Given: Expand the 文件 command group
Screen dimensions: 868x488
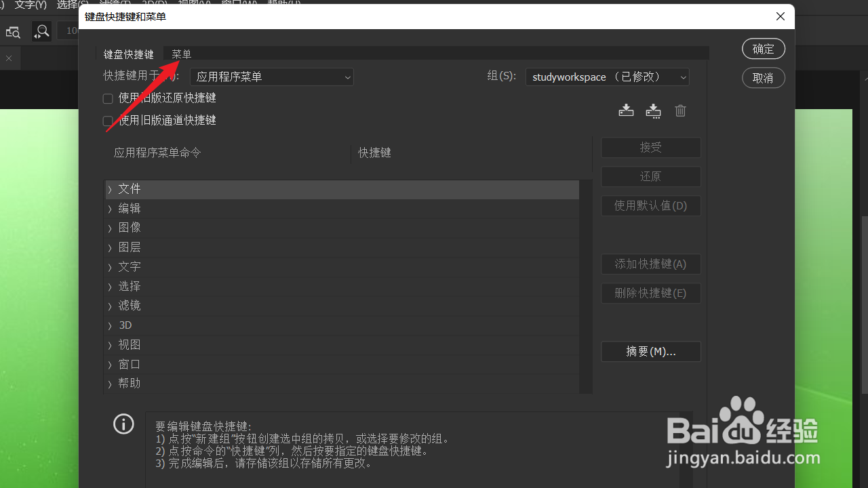Looking at the screenshot, I should click(x=111, y=188).
